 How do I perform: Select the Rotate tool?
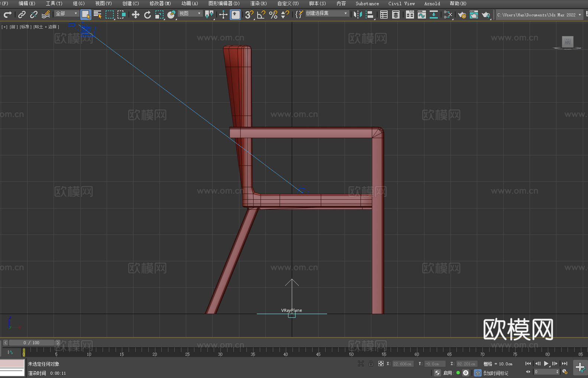coord(148,14)
